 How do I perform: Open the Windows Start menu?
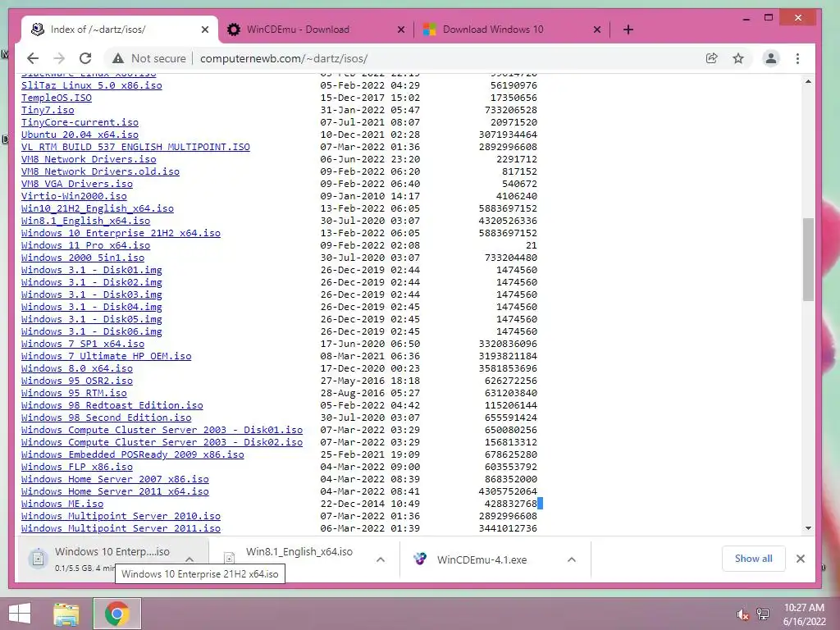(20, 614)
